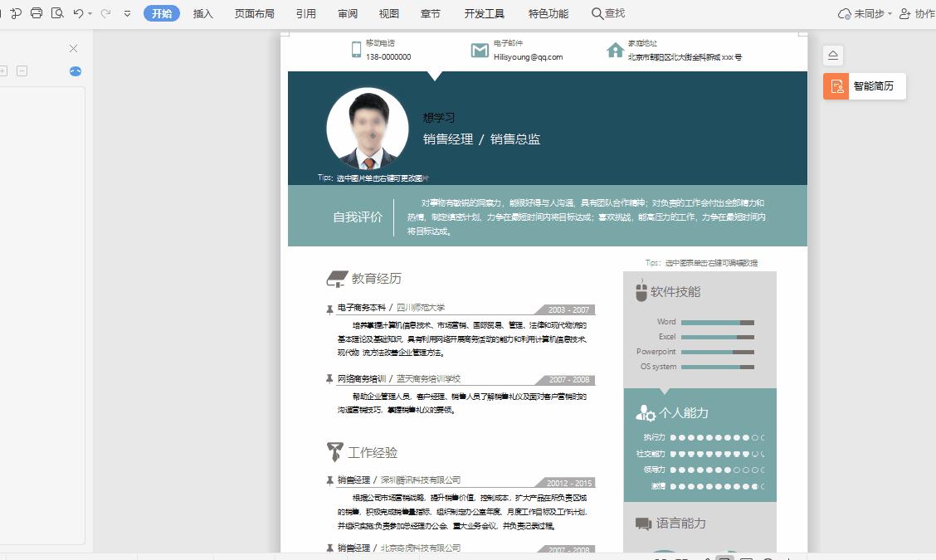Click the envelope icon beside the email address
This screenshot has height=560, width=936.
480,51
